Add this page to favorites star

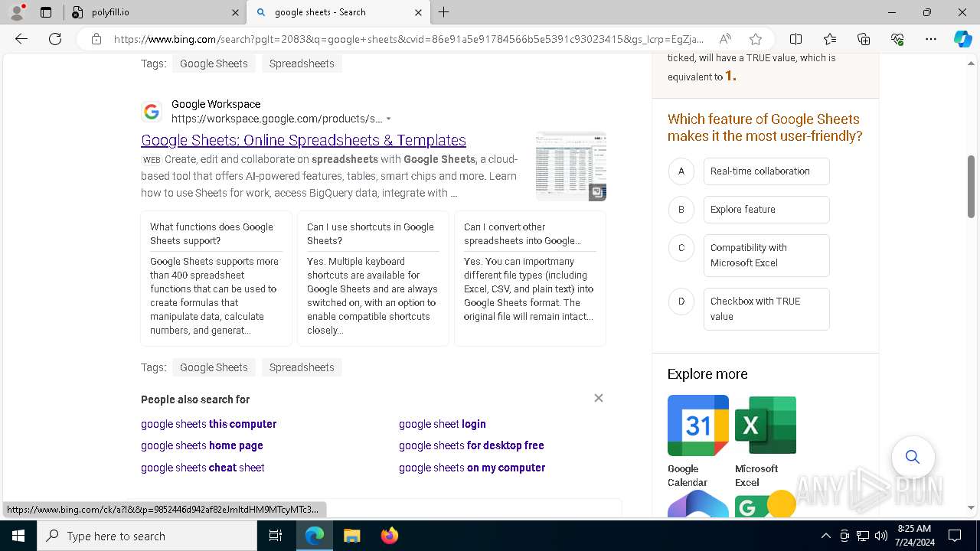click(756, 39)
